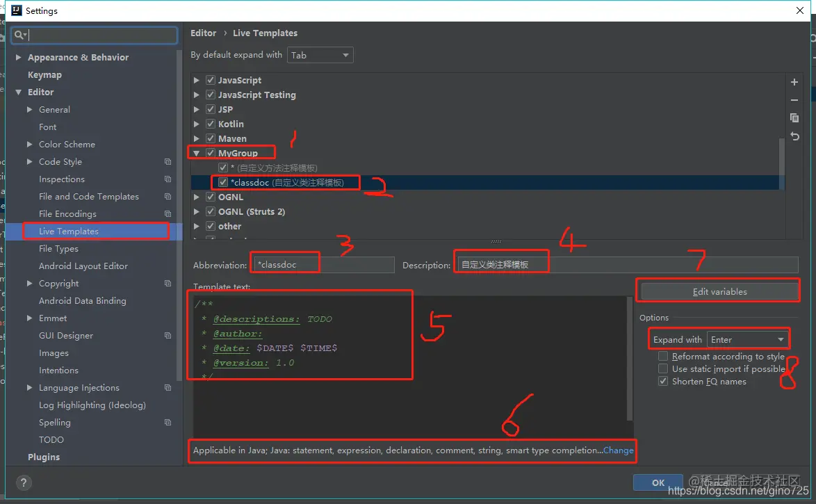Expand the Kotlin template group

pos(196,124)
